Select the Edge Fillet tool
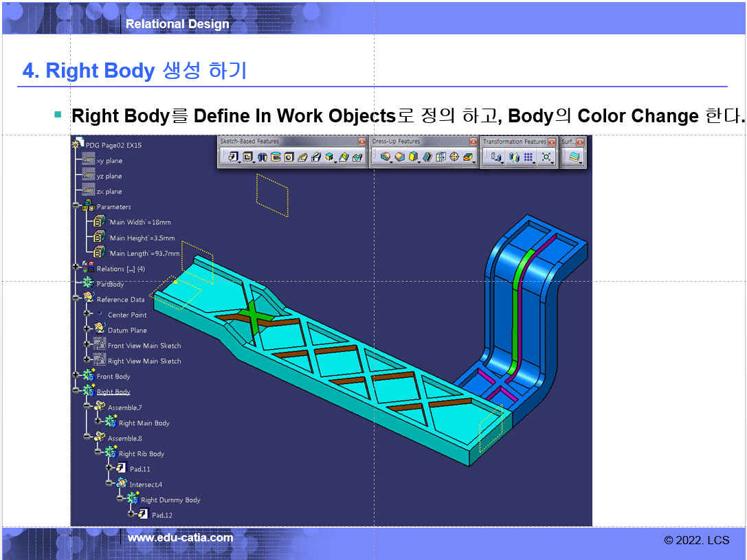 pyautogui.click(x=386, y=157)
